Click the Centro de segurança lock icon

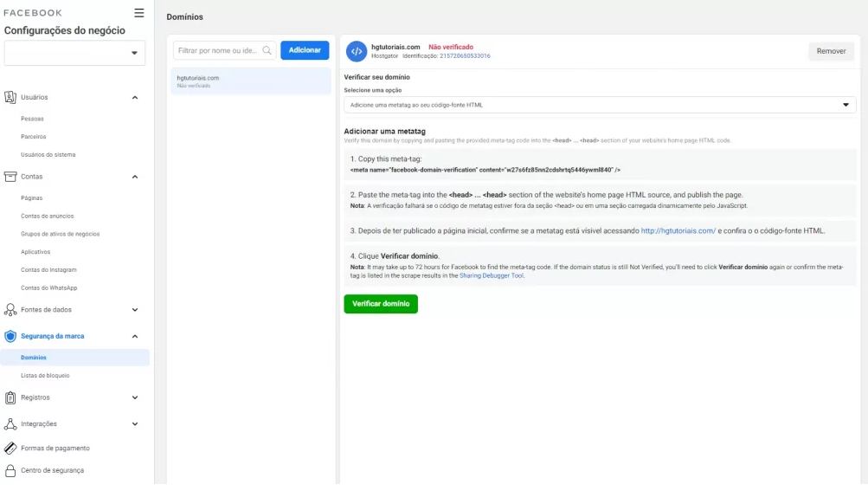coord(10,470)
